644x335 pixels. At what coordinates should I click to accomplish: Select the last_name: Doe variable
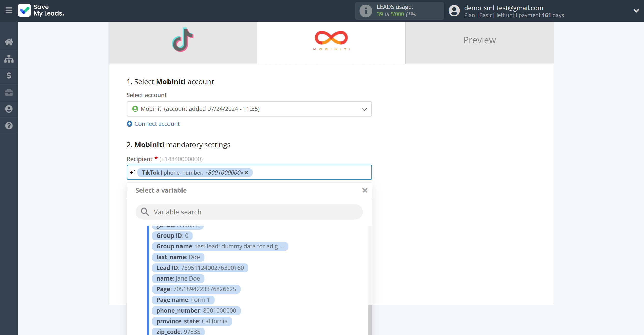pos(178,257)
